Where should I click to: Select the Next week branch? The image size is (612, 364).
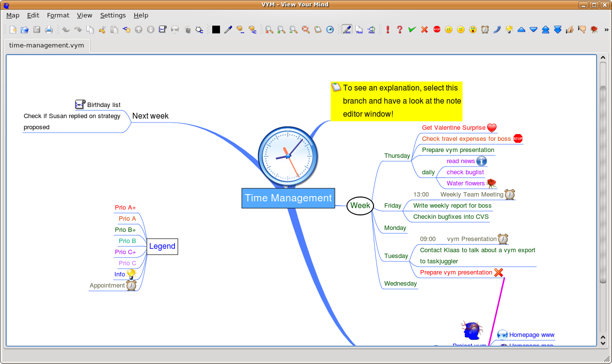click(150, 116)
